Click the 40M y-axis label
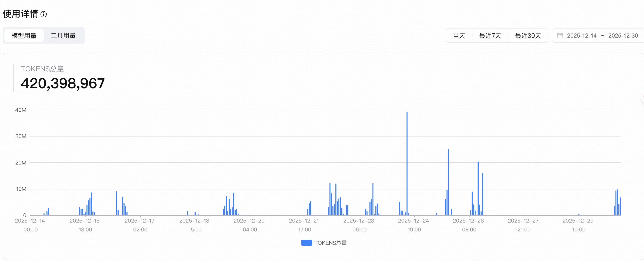This screenshot has height=261, width=644. tap(21, 110)
